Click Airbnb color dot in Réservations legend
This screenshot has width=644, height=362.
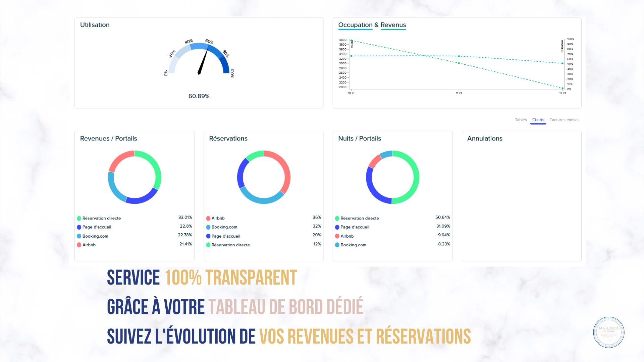click(x=208, y=218)
